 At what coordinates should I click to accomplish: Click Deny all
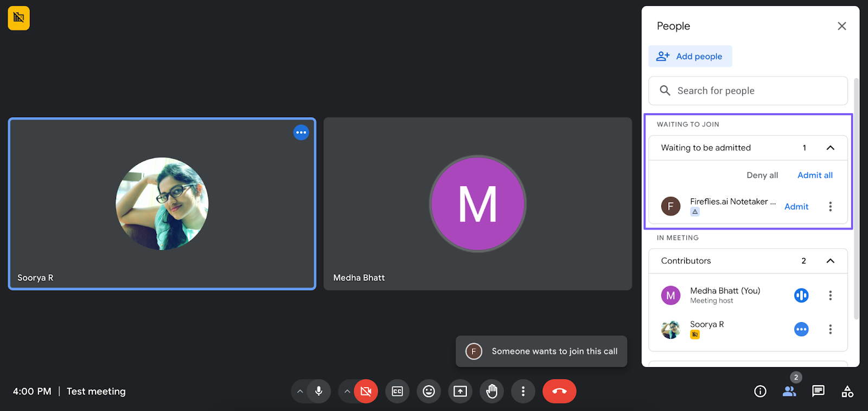[x=762, y=175]
